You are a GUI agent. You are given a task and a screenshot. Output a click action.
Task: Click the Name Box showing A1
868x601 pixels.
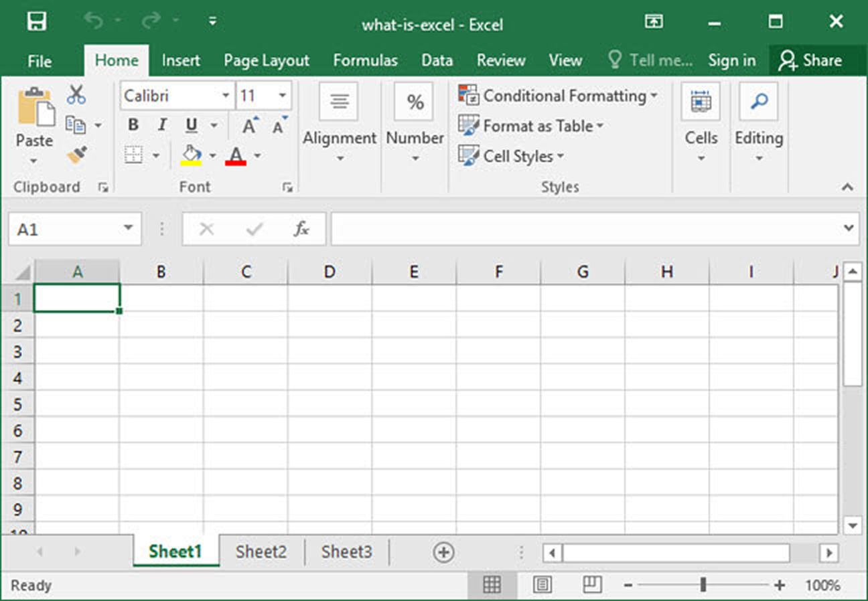[x=67, y=228]
